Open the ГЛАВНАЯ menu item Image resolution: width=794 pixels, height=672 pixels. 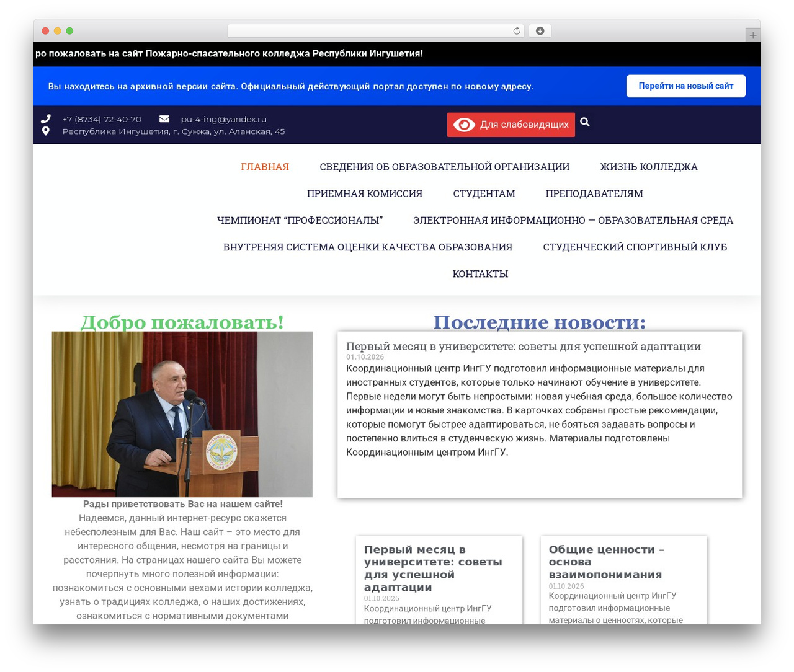pyautogui.click(x=265, y=167)
